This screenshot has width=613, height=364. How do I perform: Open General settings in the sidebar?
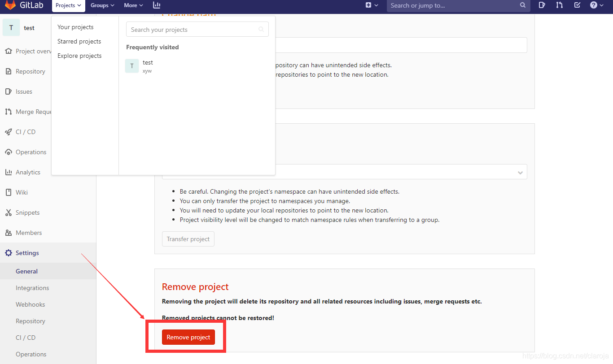click(26, 271)
